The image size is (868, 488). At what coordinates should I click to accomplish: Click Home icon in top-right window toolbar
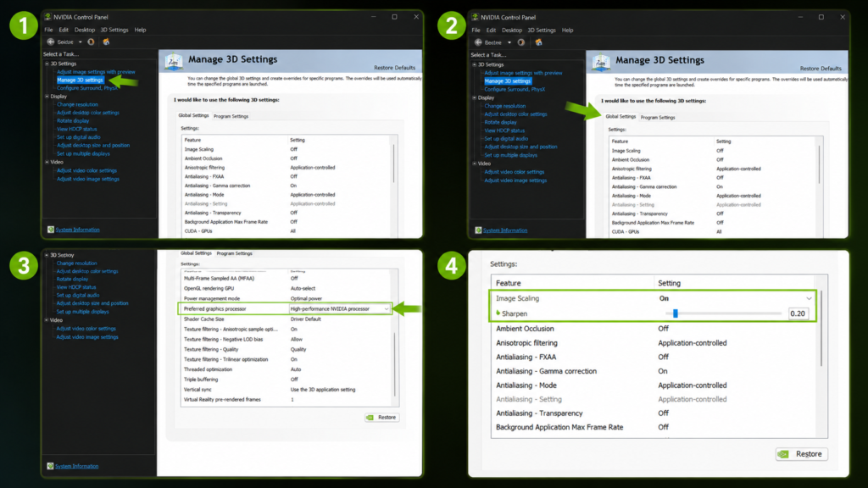point(538,42)
